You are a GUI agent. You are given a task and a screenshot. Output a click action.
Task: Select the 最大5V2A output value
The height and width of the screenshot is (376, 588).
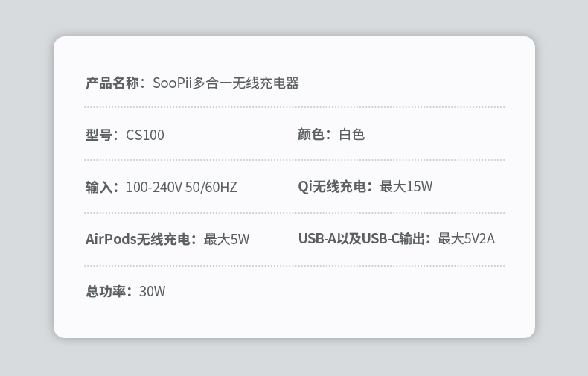pos(466,239)
